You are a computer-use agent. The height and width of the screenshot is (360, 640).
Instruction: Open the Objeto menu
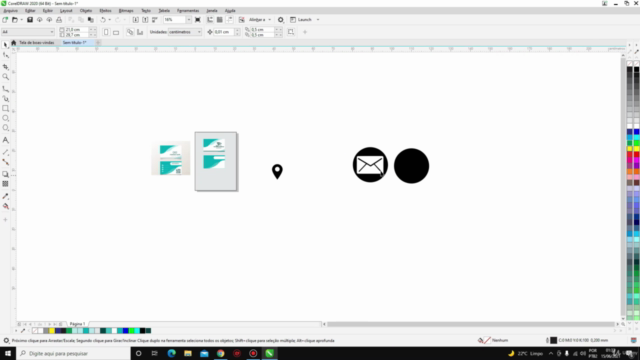(x=86, y=11)
